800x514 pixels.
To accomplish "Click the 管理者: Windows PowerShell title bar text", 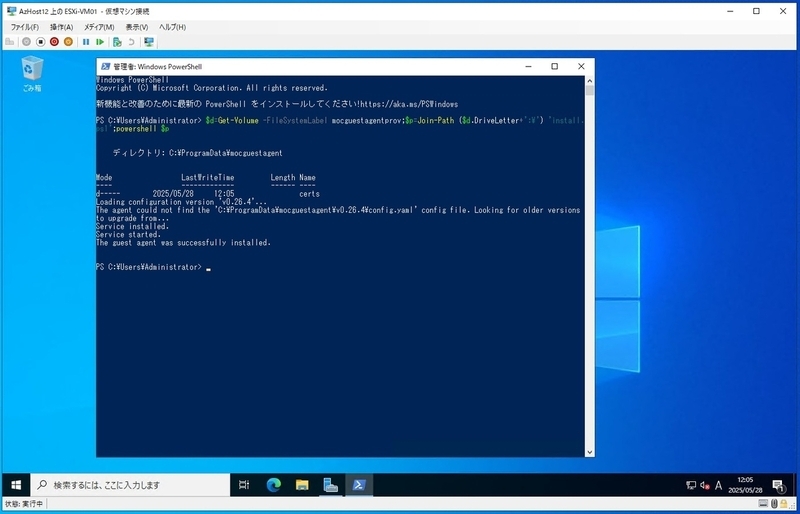I will pos(158,66).
